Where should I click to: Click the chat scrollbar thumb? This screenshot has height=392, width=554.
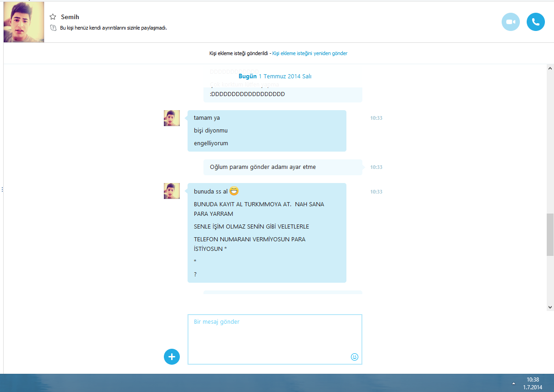(550, 235)
